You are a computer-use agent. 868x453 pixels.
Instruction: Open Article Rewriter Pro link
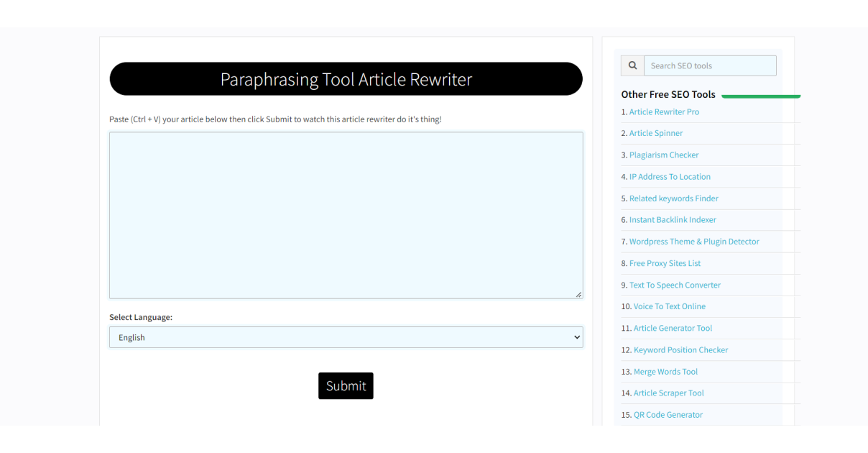(x=664, y=112)
